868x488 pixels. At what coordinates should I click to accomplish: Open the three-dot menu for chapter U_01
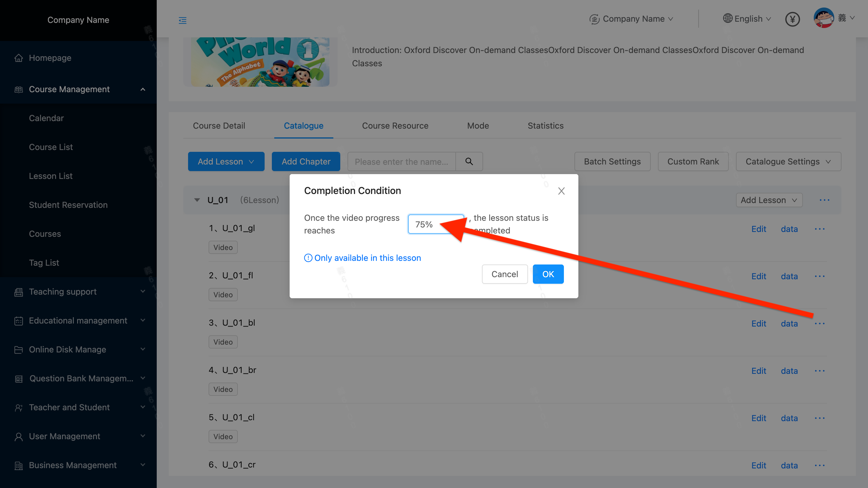[824, 200]
